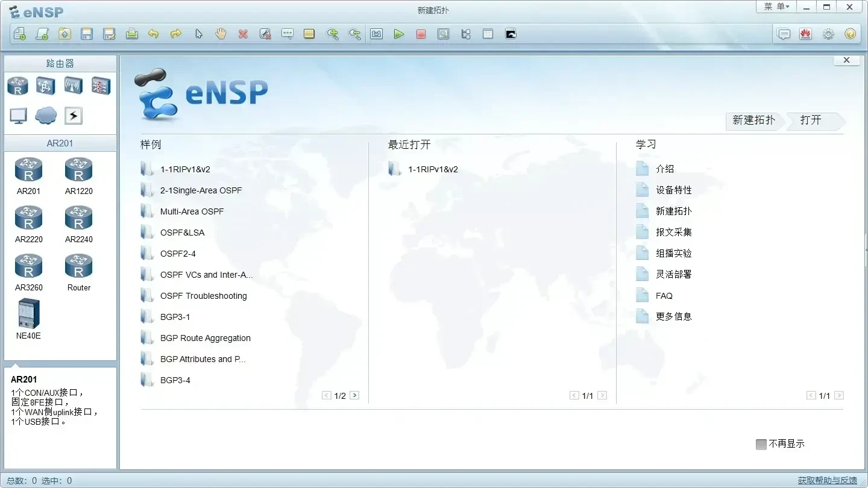The image size is (868, 488).
Task: Click the undo arrow in toolbar
Action: click(154, 34)
